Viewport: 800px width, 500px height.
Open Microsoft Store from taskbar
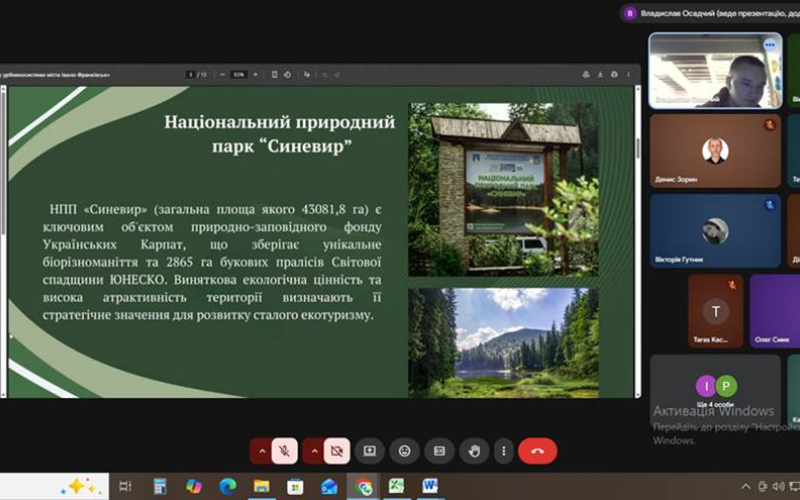click(295, 486)
